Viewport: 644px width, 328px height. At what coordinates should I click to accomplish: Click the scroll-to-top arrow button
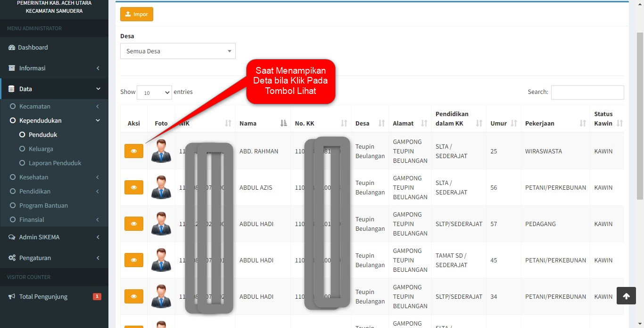click(x=626, y=296)
